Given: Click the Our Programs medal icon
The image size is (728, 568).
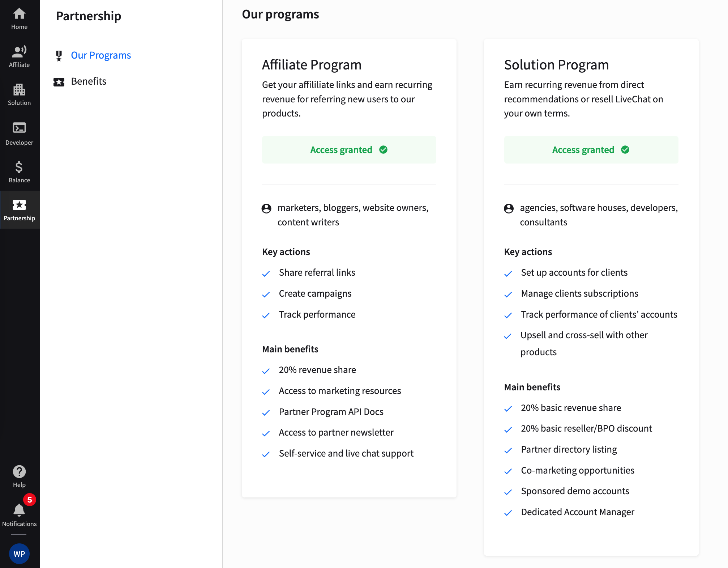Looking at the screenshot, I should 59,56.
